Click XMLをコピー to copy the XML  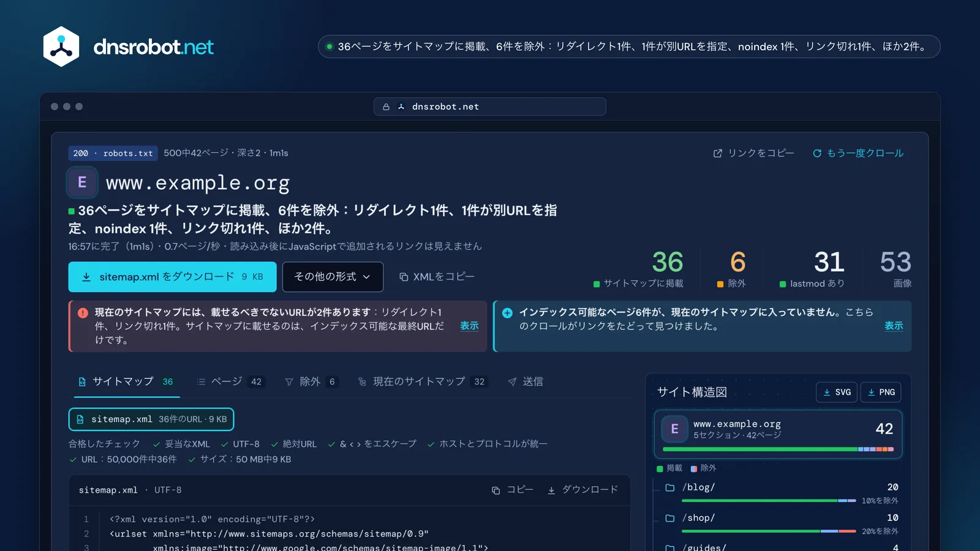pos(437,277)
